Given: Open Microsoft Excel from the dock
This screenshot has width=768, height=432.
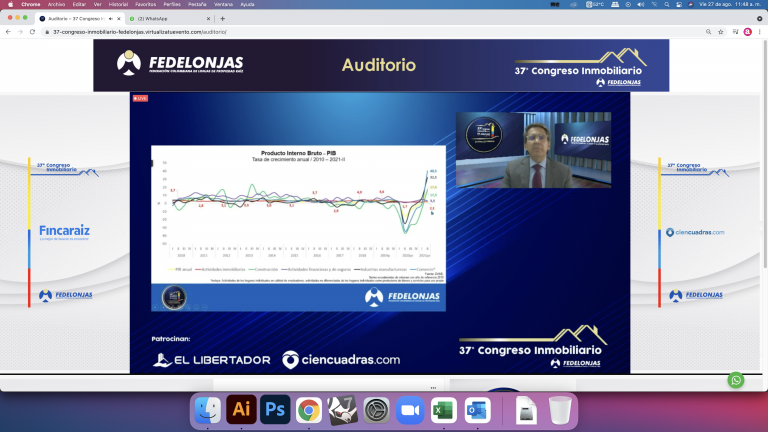Looking at the screenshot, I should 444,410.
